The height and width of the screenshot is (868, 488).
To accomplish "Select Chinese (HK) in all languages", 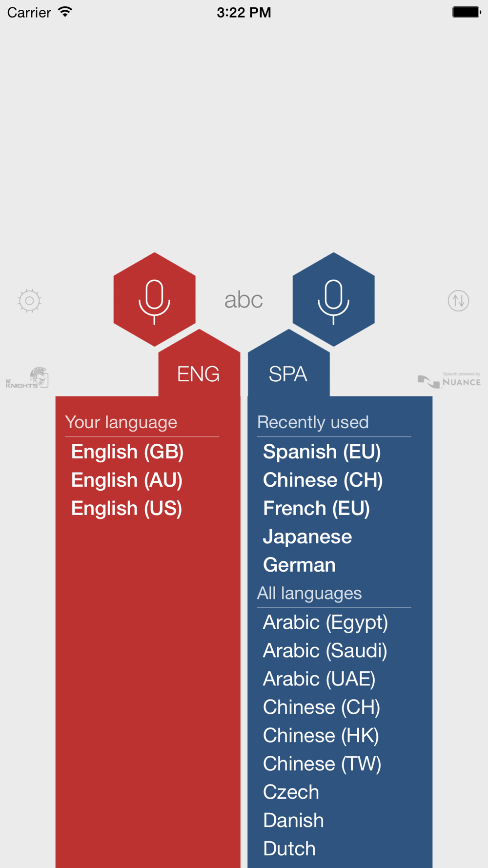I will [x=321, y=736].
